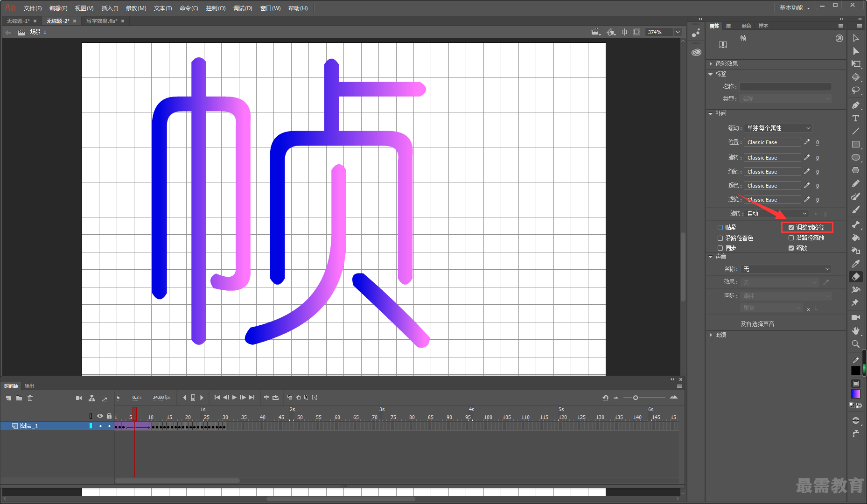Select the 3D Rotation tool
This screenshot has height=504, width=867.
pyautogui.click(x=856, y=77)
